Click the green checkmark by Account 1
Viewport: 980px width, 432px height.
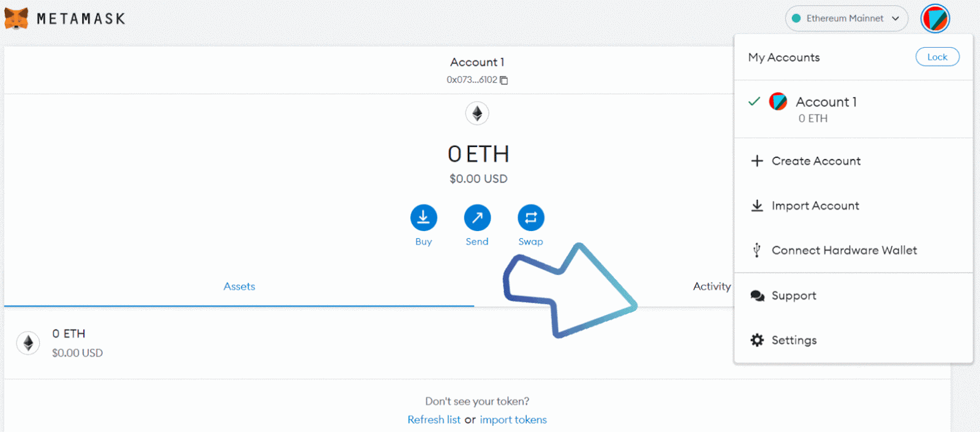click(754, 101)
